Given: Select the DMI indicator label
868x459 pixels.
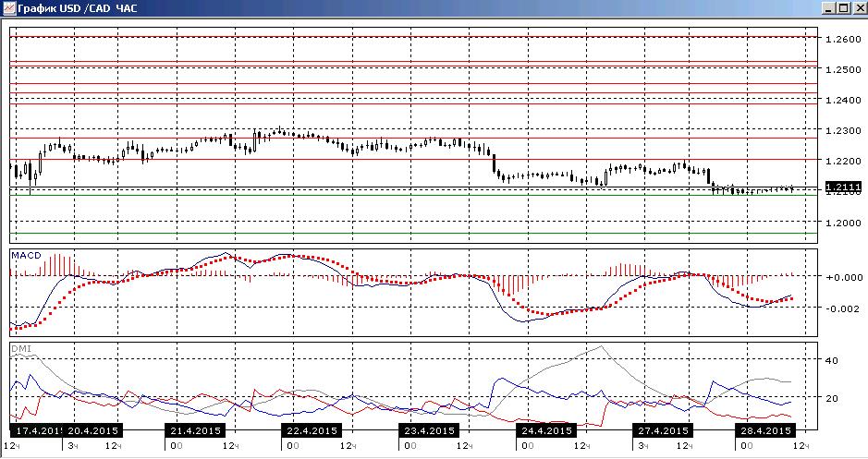Looking at the screenshot, I should [21, 348].
